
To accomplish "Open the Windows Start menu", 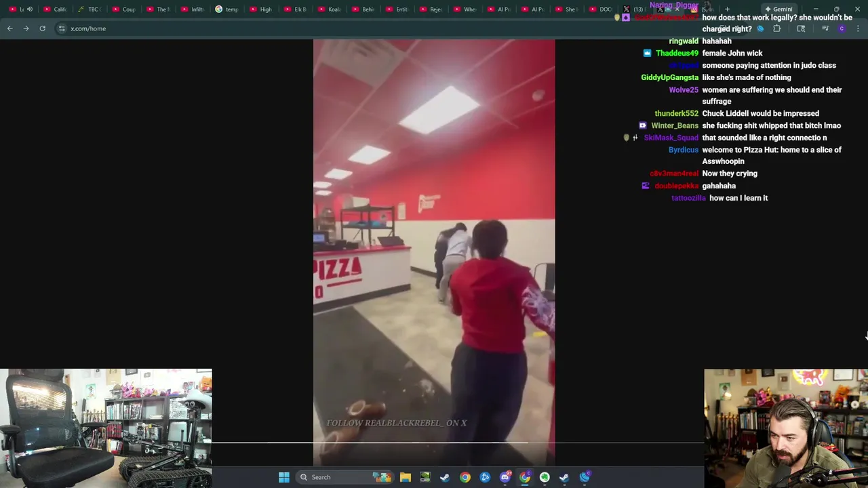I will 284,477.
